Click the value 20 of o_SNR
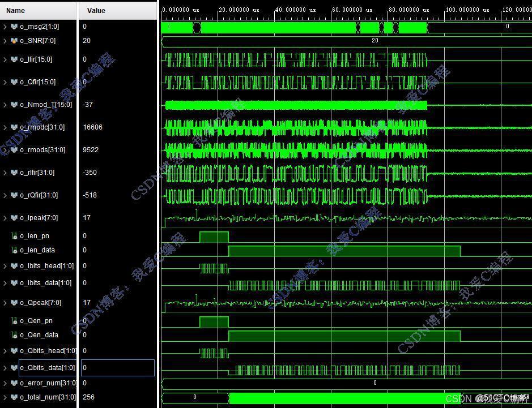This screenshot has height=408, width=532. pos(87,41)
